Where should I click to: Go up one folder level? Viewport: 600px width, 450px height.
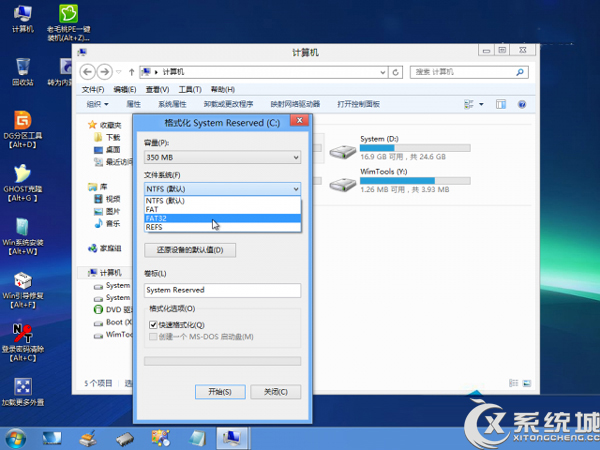(132, 72)
